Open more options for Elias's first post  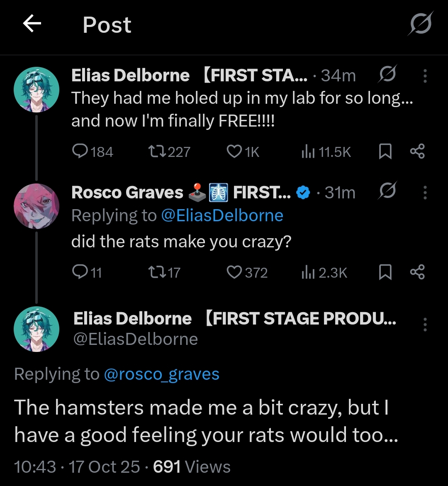tap(425, 76)
